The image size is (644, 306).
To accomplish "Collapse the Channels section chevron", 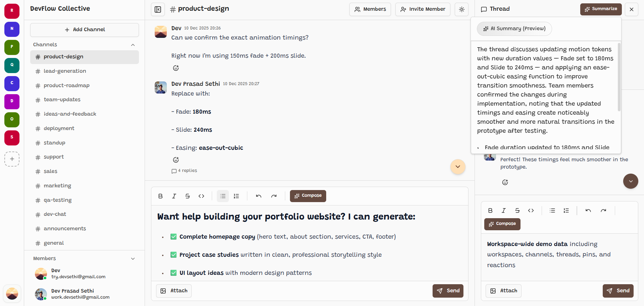I will pyautogui.click(x=133, y=45).
